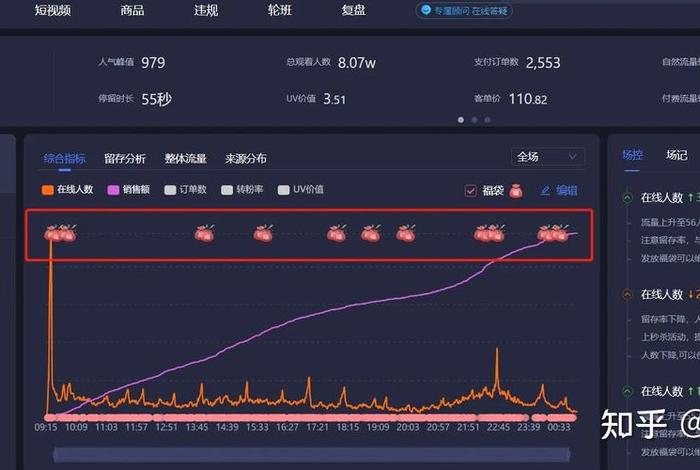
Task: Click the horizontal time-range scrollbar below the chart
Action: 311,454
